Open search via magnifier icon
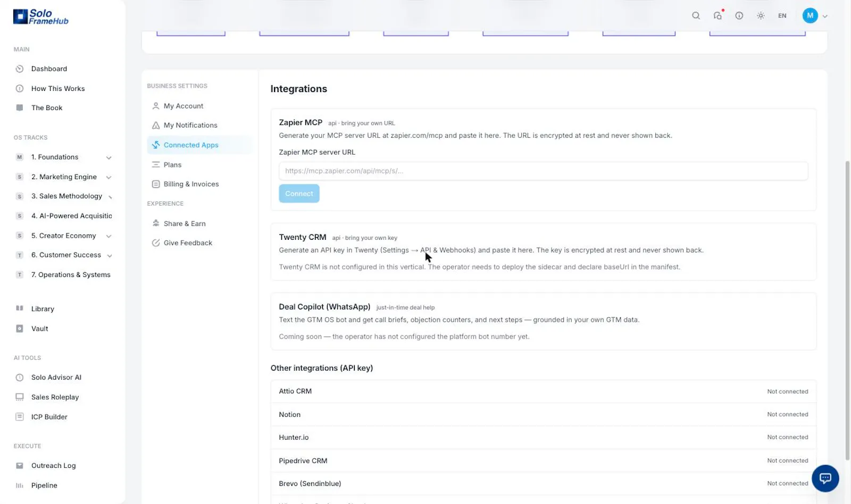 [696, 15]
